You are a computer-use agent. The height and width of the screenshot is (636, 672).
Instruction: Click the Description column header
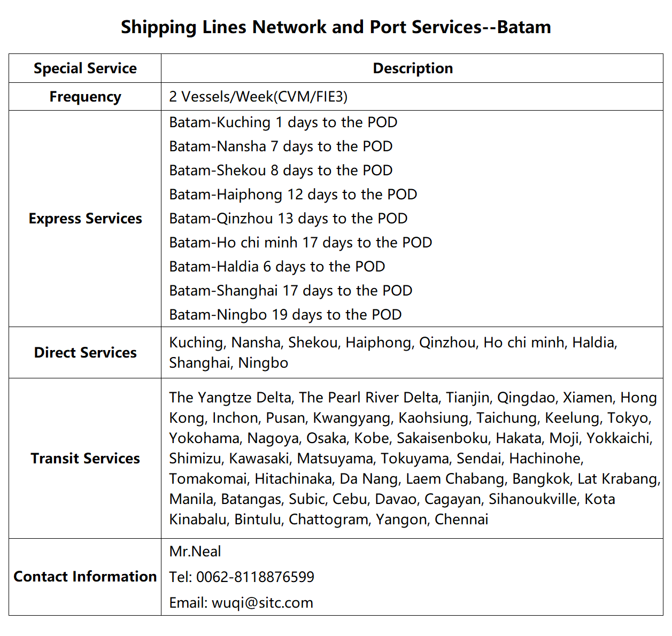tap(412, 68)
